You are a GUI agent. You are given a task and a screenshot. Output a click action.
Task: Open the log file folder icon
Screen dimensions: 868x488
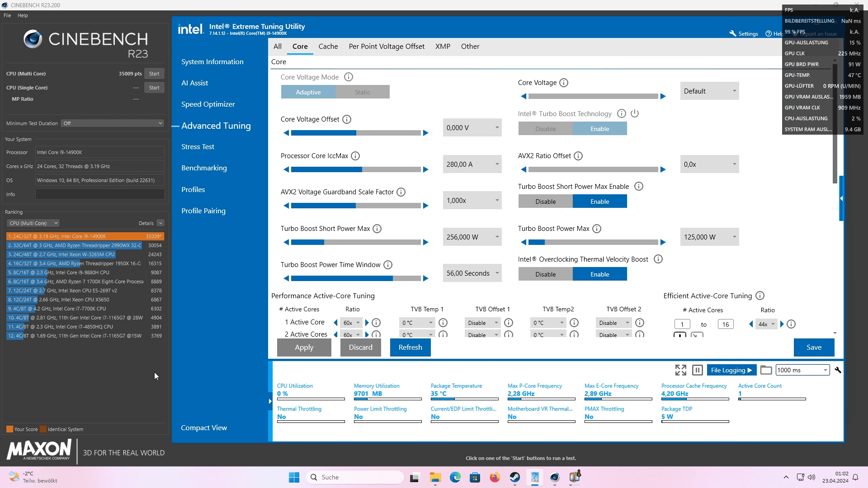click(x=766, y=370)
